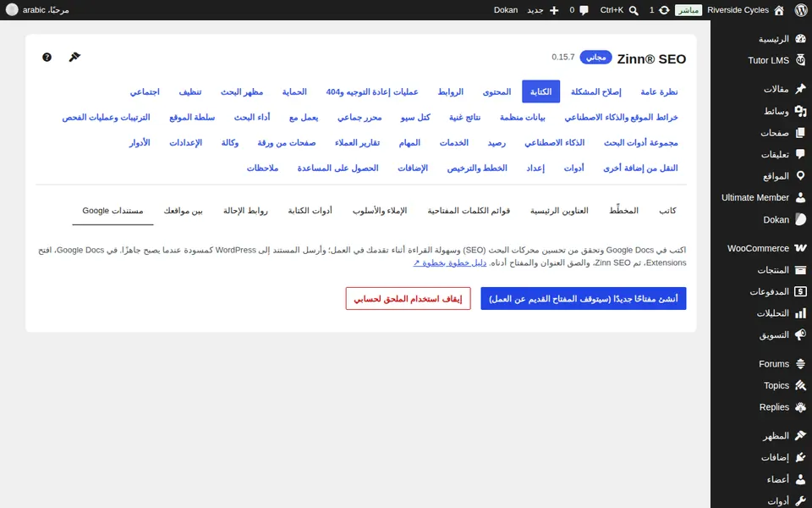
Task: Open روابط الإحالة sub-tab
Action: [x=245, y=211]
